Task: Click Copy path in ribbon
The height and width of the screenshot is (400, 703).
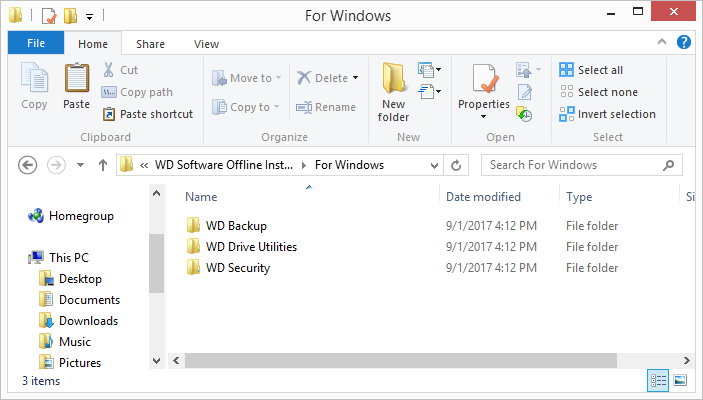Action: [137, 92]
